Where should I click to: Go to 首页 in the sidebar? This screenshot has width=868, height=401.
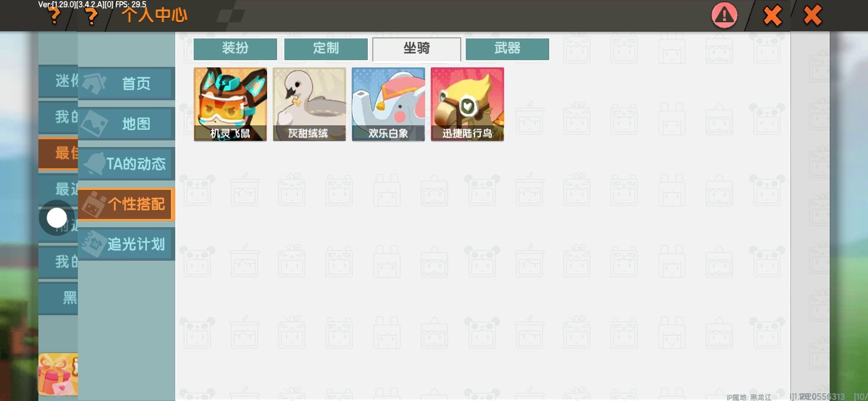(126, 84)
